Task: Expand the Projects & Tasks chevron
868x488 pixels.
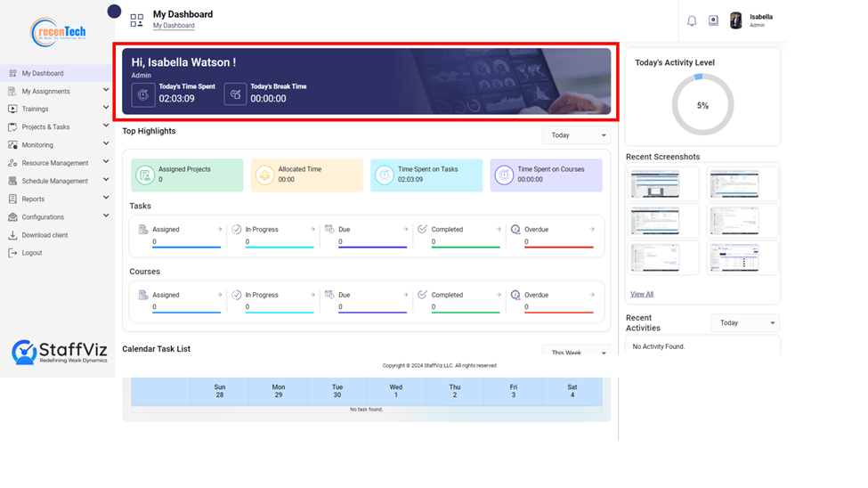Action: click(106, 126)
